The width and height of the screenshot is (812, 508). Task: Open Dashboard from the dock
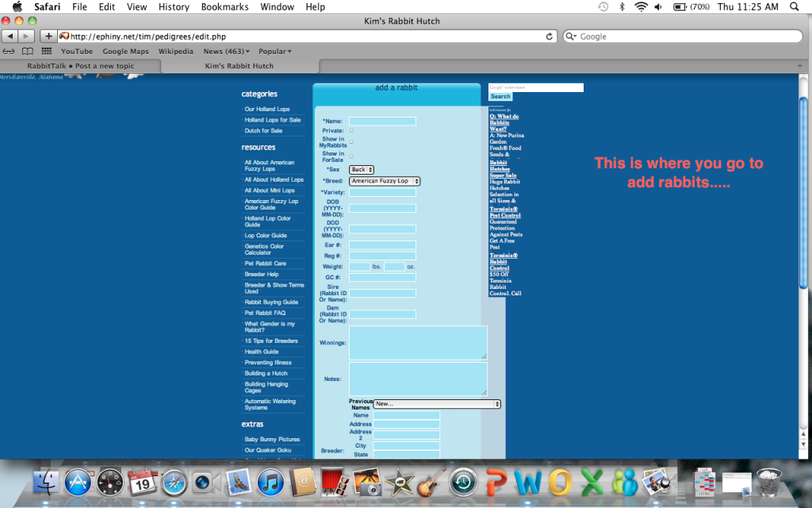pos(110,483)
